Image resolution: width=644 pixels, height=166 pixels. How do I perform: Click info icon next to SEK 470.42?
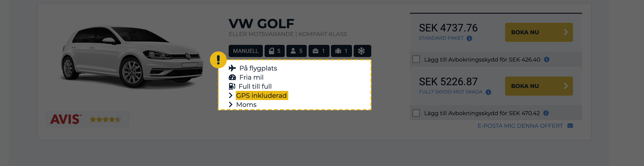click(546, 113)
